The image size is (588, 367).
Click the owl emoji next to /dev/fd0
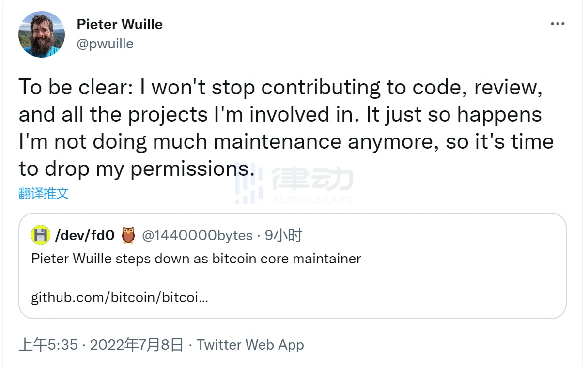coord(129,235)
